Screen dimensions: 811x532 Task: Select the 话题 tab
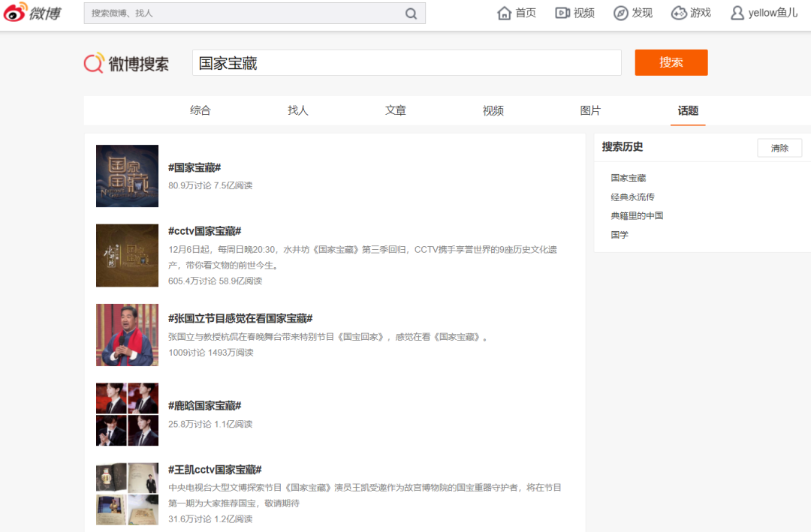pyautogui.click(x=688, y=110)
